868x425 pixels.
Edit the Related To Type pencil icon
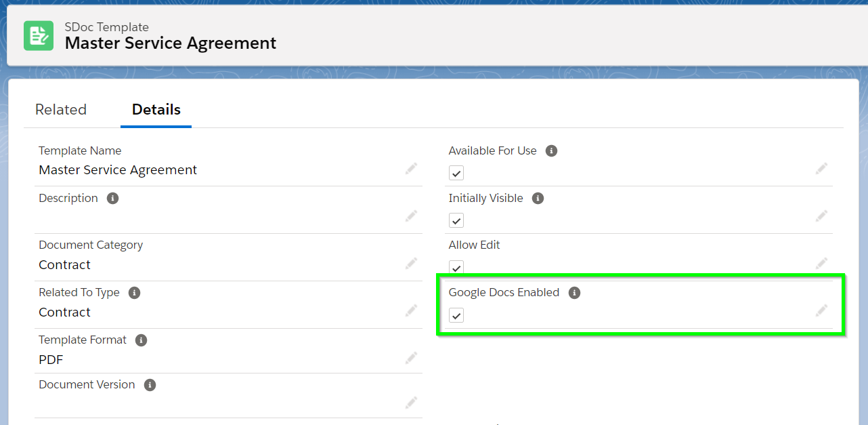(x=411, y=311)
